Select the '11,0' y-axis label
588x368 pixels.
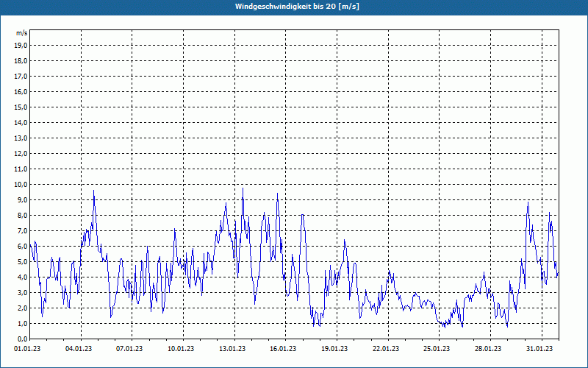coord(21,169)
